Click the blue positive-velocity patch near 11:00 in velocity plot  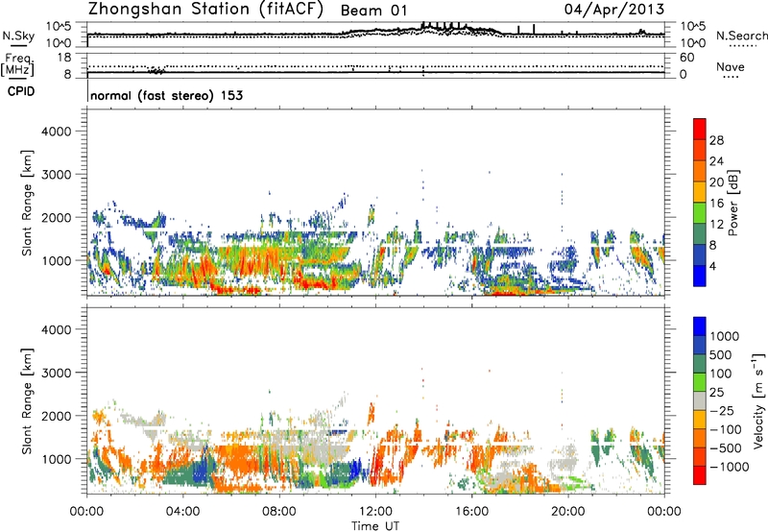354,471
